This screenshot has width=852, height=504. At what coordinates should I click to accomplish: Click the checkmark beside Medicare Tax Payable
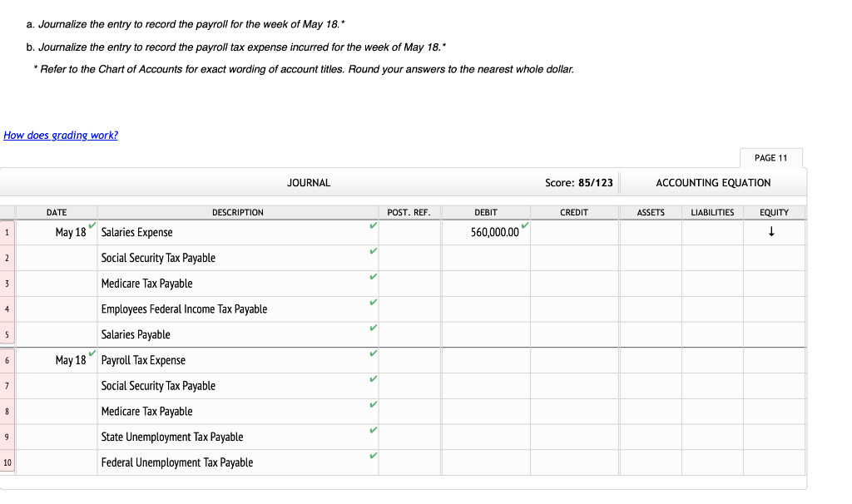[371, 277]
